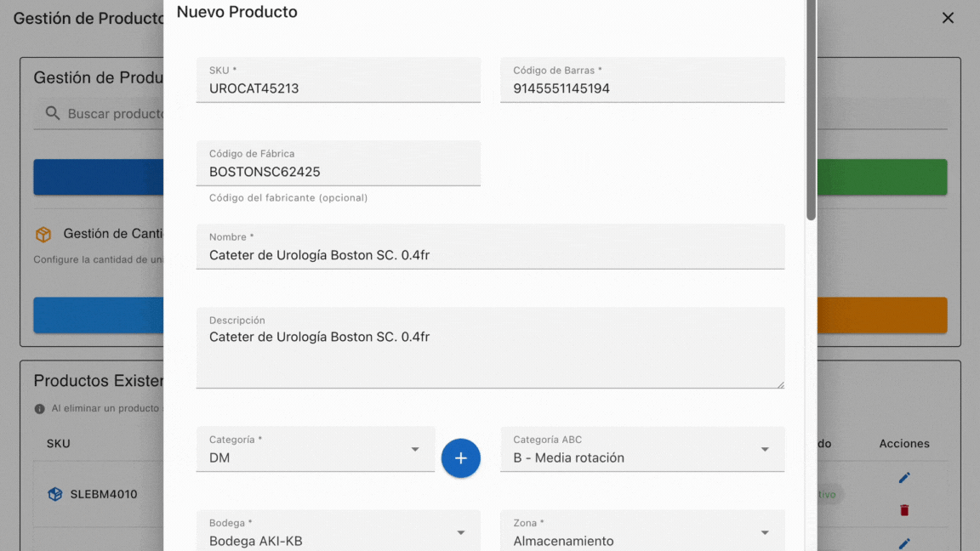Click the blue cube icon next to SLEBM4010

55,494
